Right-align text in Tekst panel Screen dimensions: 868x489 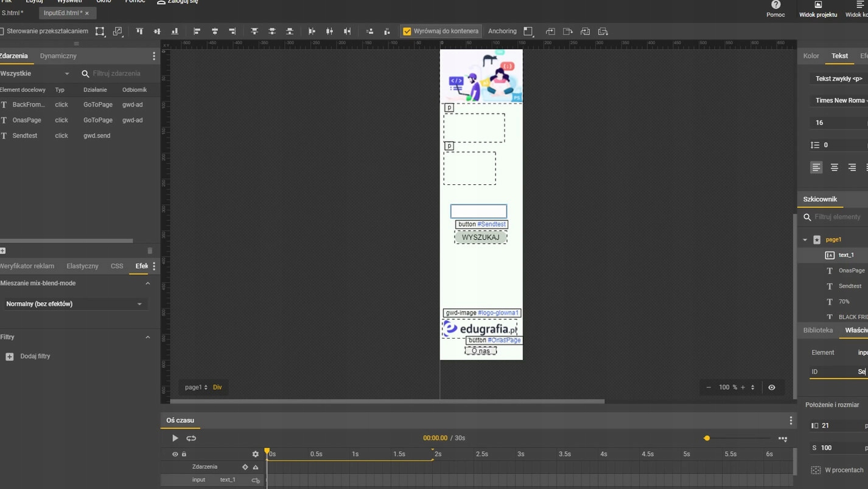coord(852,167)
